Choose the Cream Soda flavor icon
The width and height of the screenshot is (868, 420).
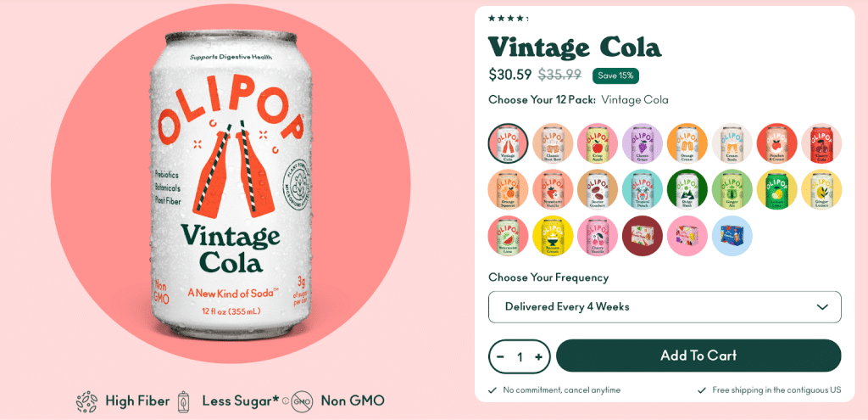[x=732, y=143]
